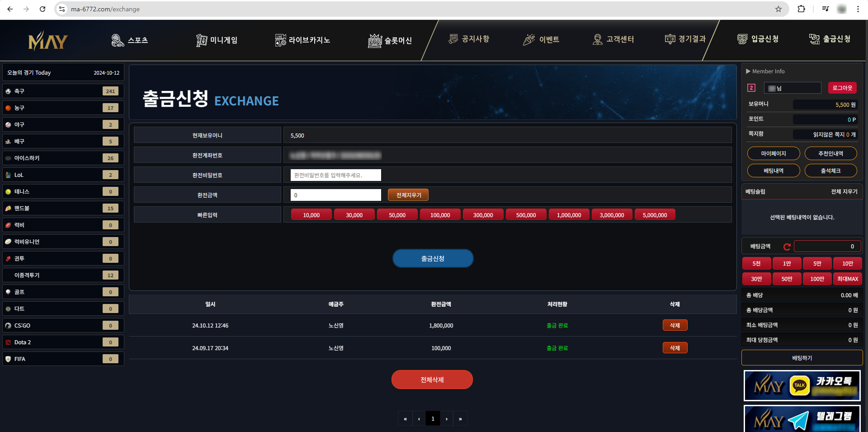
Task: Select page 1 in pagination
Action: point(433,418)
